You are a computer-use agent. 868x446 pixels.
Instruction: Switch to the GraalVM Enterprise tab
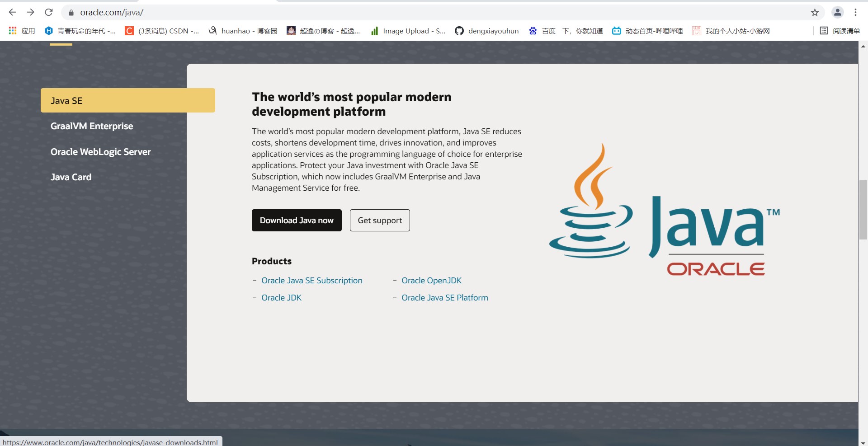click(92, 126)
